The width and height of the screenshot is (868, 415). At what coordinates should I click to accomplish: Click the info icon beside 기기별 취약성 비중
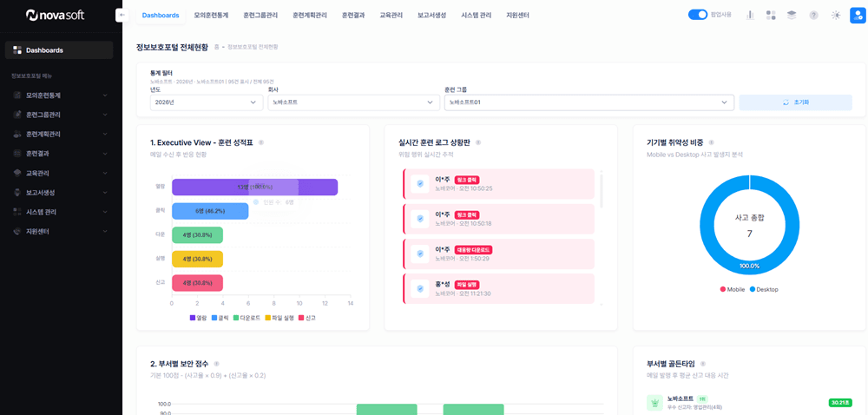click(x=712, y=142)
